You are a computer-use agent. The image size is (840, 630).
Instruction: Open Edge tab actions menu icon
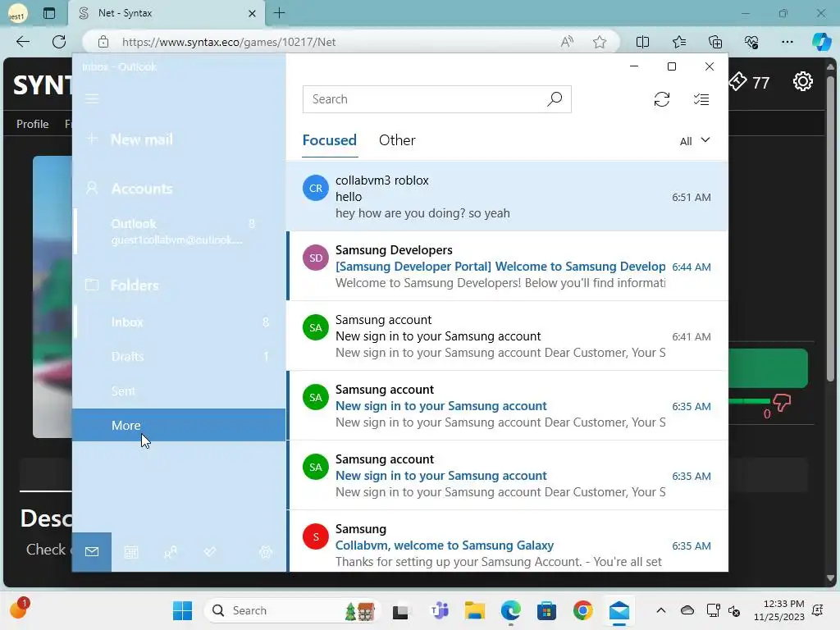click(48, 13)
